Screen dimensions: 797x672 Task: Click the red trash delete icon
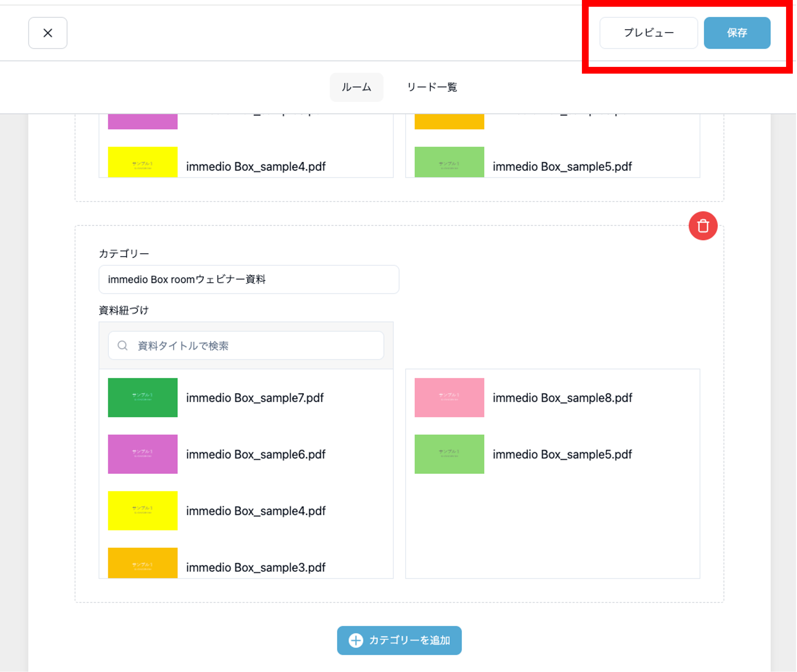[x=703, y=226]
